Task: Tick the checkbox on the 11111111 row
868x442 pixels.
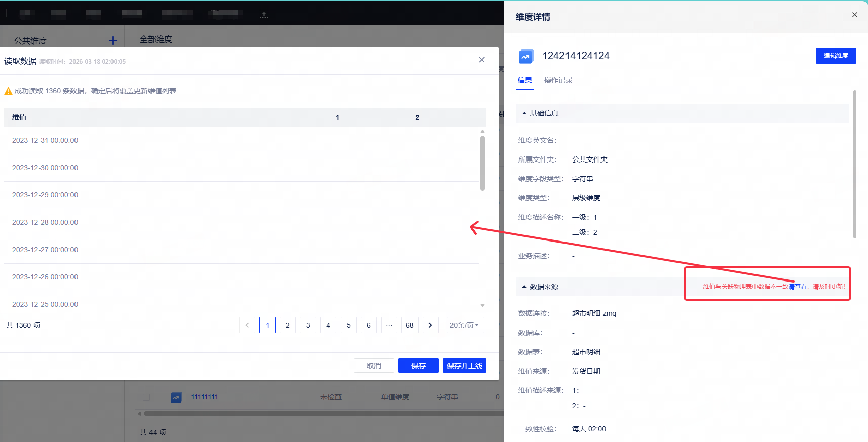Action: (146, 397)
